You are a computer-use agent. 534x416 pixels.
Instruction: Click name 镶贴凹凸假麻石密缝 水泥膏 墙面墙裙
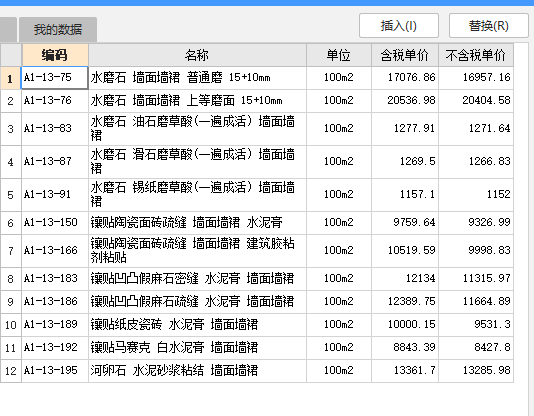point(197,279)
